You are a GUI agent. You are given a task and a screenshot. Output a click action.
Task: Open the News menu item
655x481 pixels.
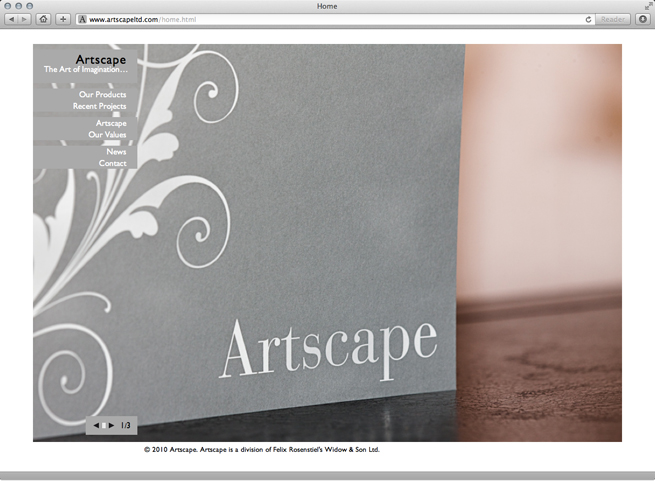[116, 152]
